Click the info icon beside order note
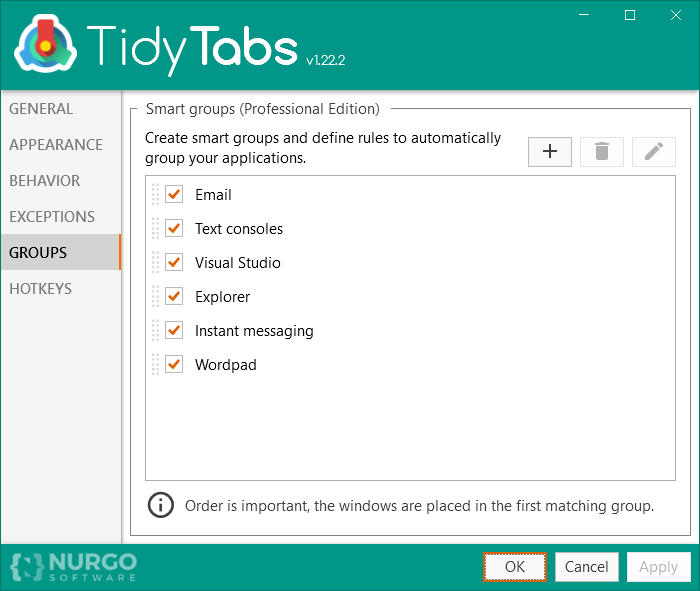Image resolution: width=700 pixels, height=591 pixels. tap(160, 505)
